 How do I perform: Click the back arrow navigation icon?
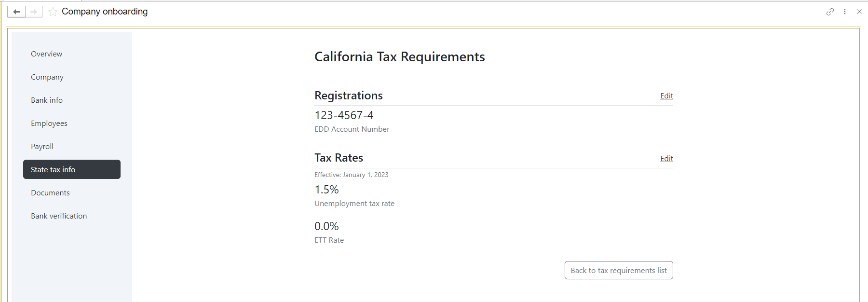click(16, 12)
